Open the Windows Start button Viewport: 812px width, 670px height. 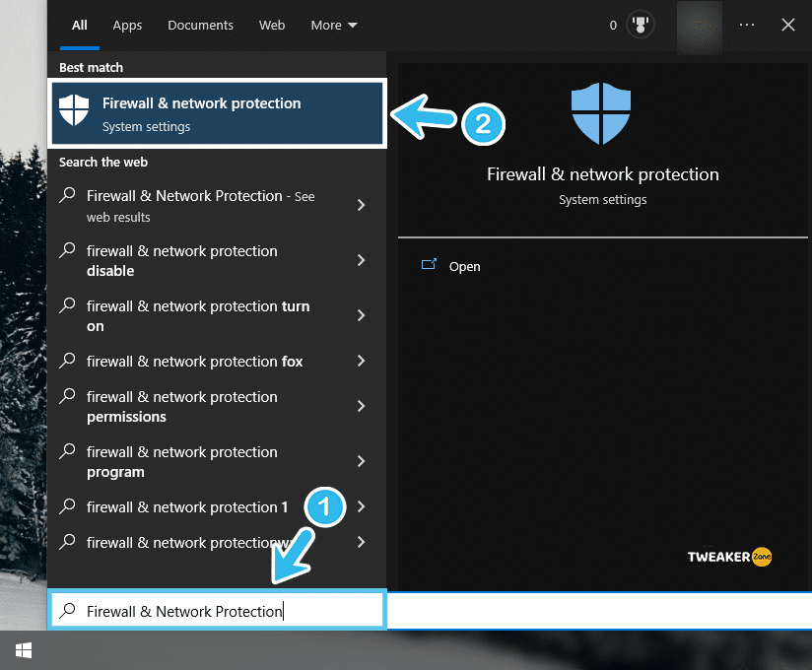point(24,650)
